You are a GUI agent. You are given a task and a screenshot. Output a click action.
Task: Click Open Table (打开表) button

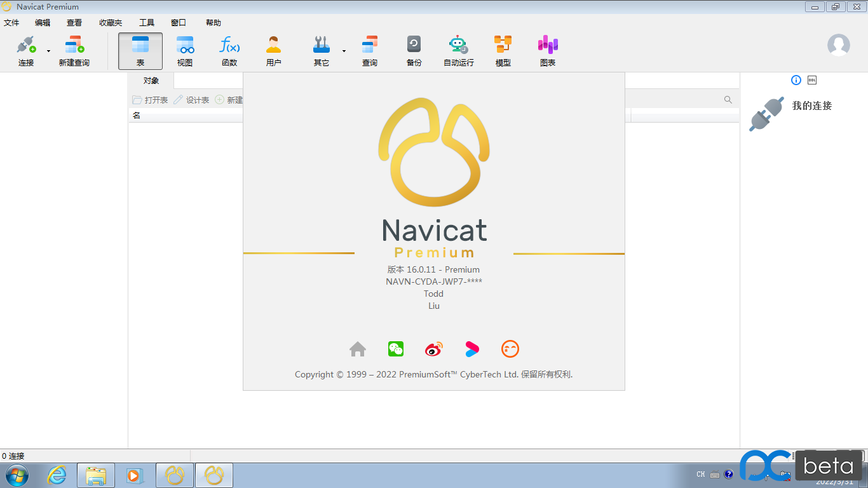(150, 100)
